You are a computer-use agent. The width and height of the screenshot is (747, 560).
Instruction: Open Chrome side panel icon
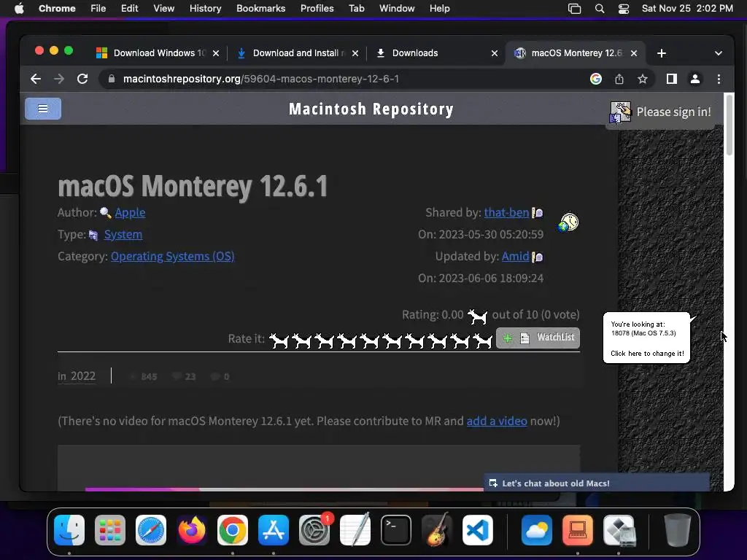tap(672, 79)
